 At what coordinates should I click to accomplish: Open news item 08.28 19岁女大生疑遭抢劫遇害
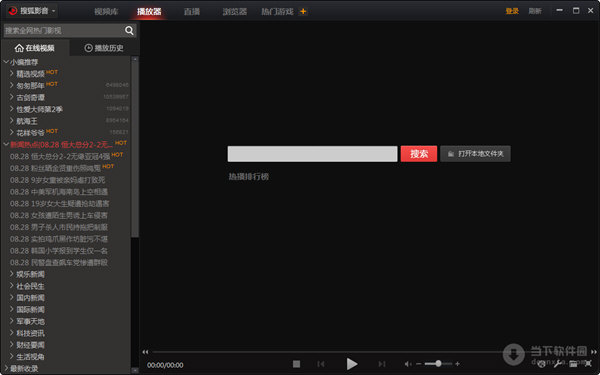pyautogui.click(x=59, y=204)
